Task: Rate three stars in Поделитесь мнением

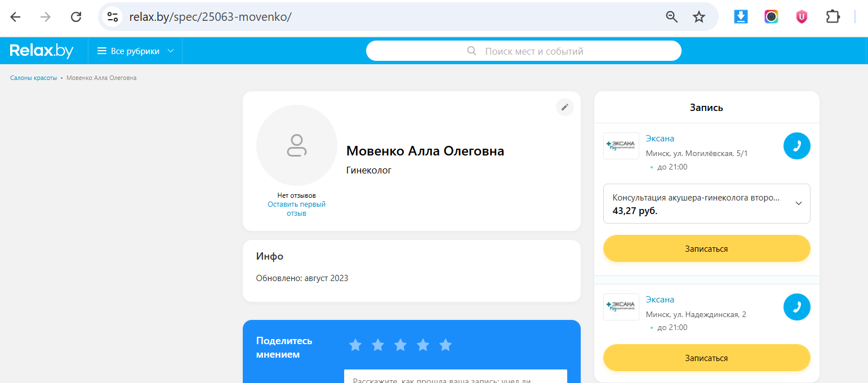Action: (x=400, y=345)
